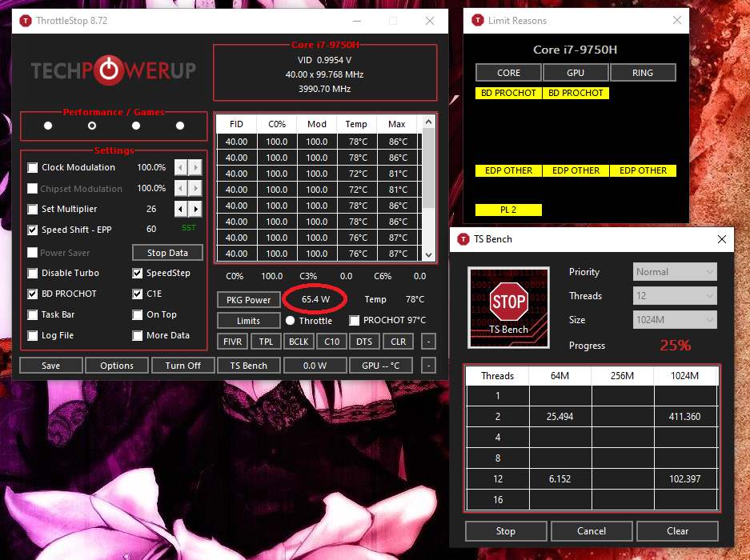Enable the Set Multiplier checkbox

click(33, 209)
